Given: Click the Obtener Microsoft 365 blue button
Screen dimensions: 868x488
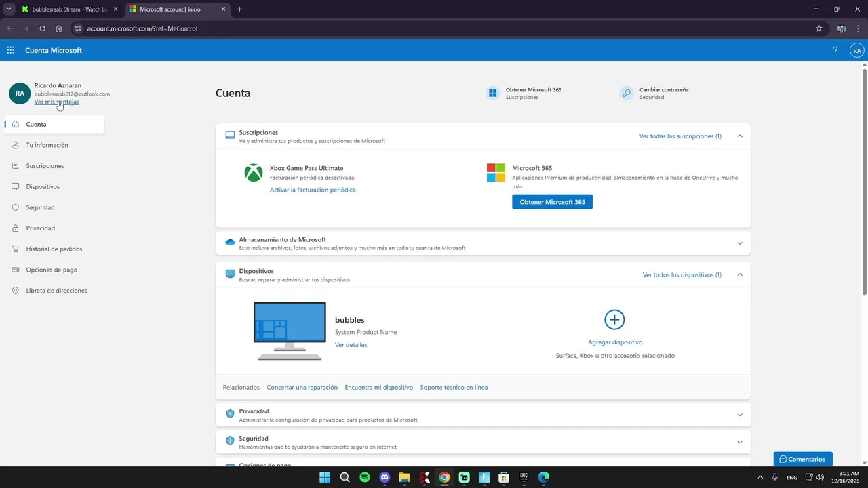Looking at the screenshot, I should point(552,202).
